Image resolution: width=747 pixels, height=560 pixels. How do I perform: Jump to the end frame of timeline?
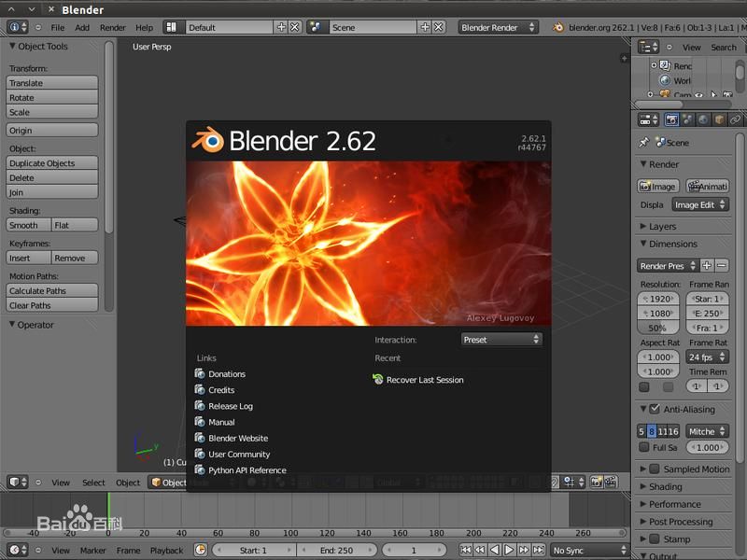pyautogui.click(x=539, y=551)
